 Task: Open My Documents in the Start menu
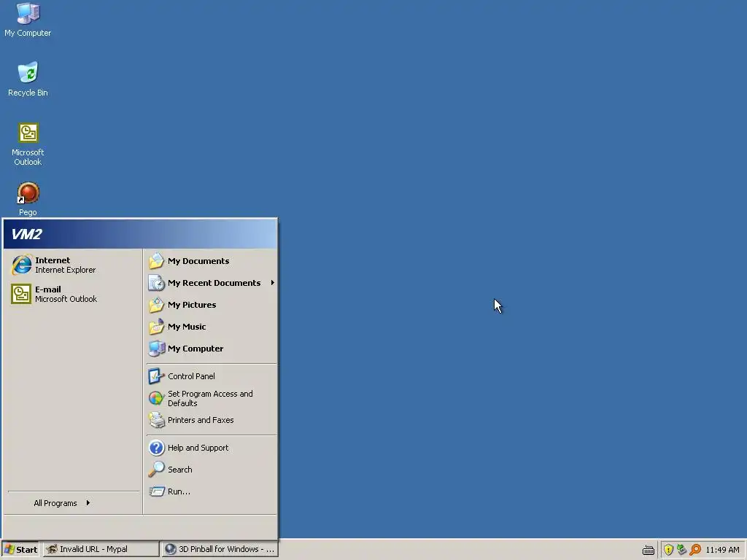click(x=211, y=261)
